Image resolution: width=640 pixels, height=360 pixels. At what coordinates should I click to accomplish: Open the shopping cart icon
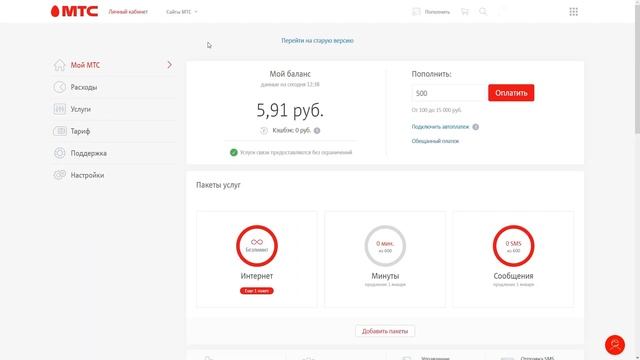(464, 11)
